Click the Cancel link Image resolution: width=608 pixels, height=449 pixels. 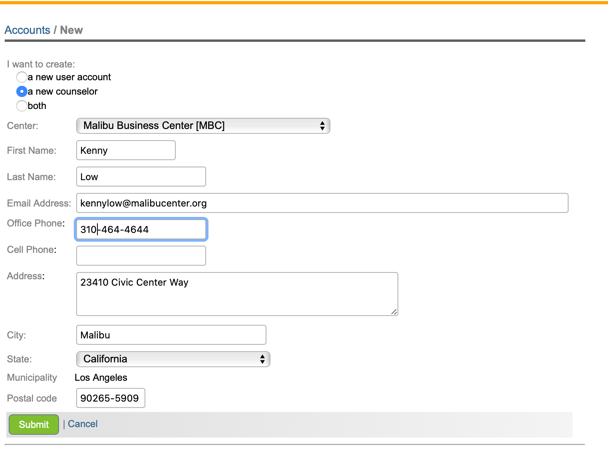(83, 424)
